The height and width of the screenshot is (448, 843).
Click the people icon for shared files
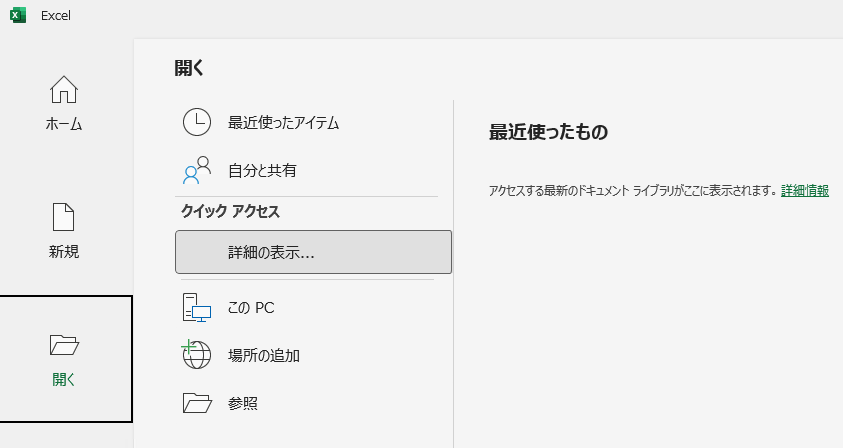pyautogui.click(x=197, y=170)
